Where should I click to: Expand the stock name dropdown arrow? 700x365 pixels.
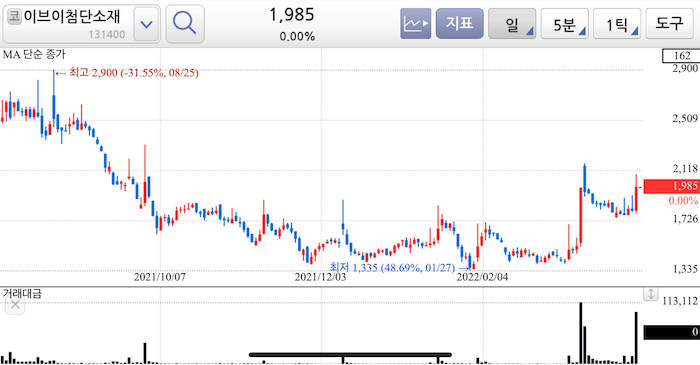pos(146,24)
